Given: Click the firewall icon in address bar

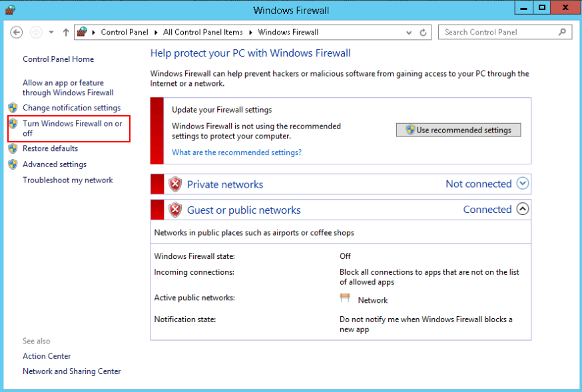Looking at the screenshot, I should point(82,32).
